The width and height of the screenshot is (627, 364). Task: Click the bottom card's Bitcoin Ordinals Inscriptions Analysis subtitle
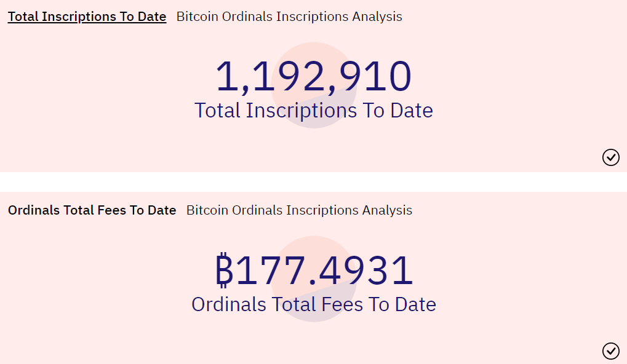pyautogui.click(x=299, y=210)
